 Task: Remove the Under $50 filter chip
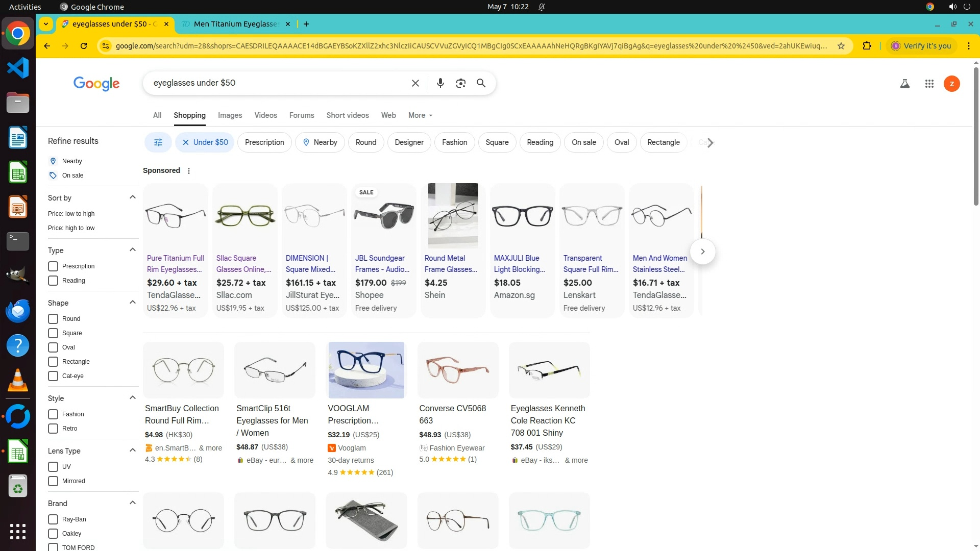tap(186, 142)
